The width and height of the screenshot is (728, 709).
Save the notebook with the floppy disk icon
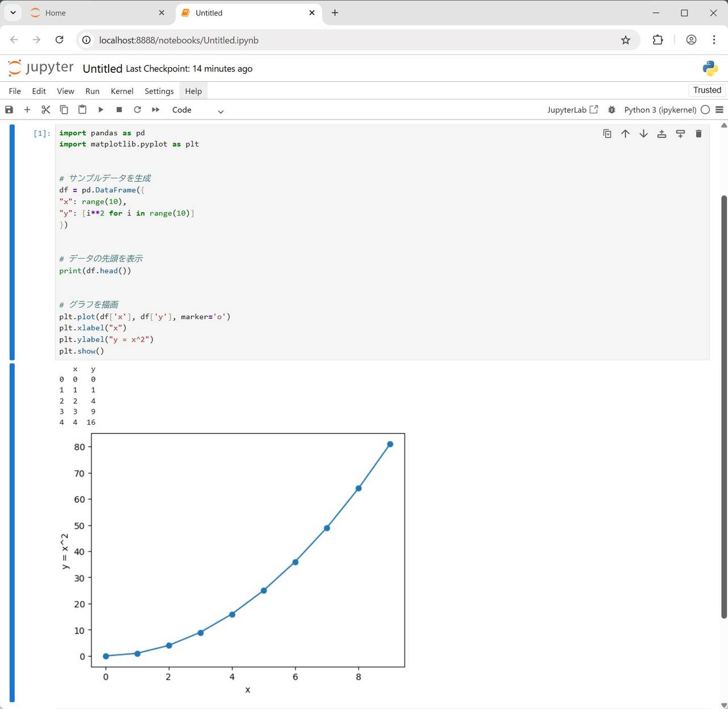tap(9, 110)
